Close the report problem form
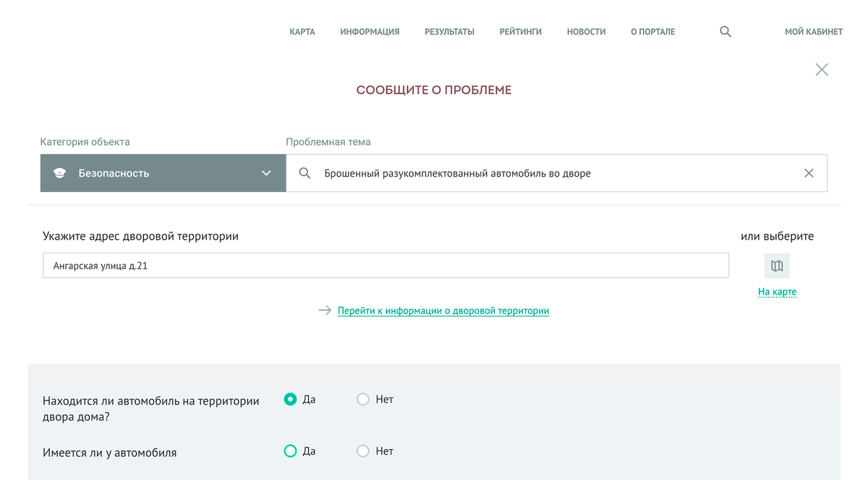This screenshot has width=868, height=480. pyautogui.click(x=822, y=70)
